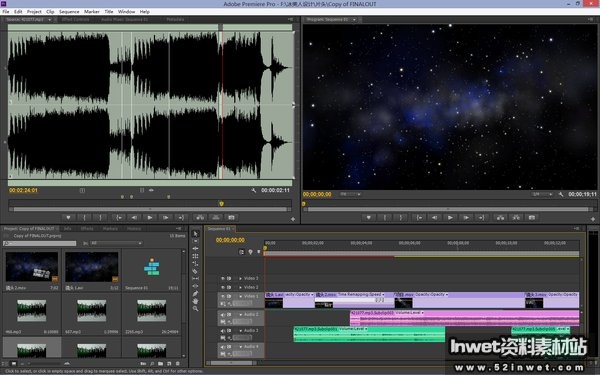600x375 pixels.
Task: Toggle eye visibility for Video 3 track
Action: [223, 278]
